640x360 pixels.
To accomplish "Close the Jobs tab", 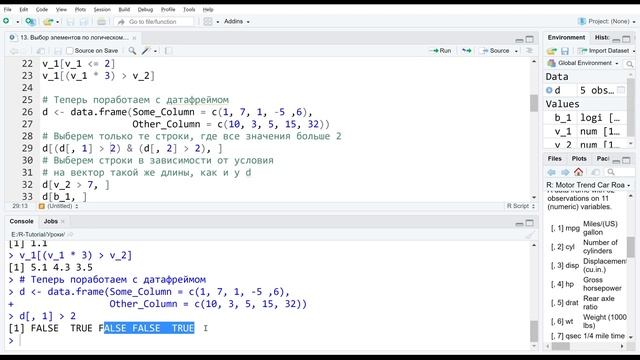I will (63, 222).
